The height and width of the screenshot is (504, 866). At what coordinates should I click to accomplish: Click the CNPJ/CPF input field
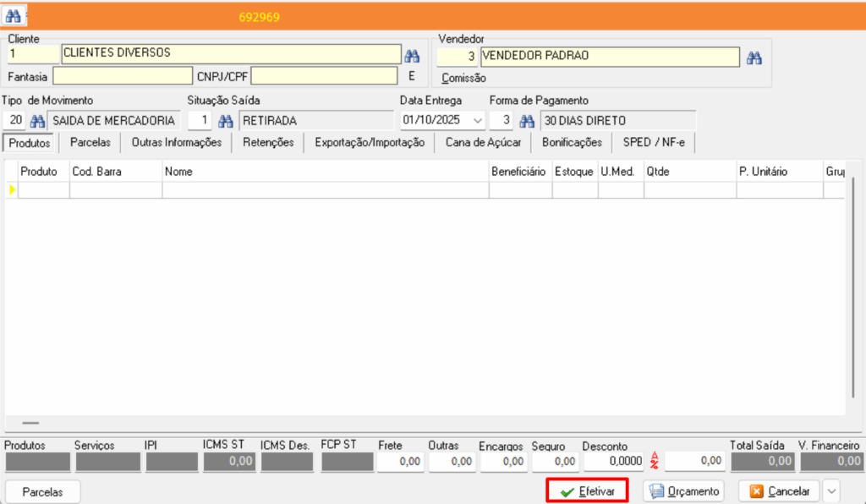click(x=324, y=76)
